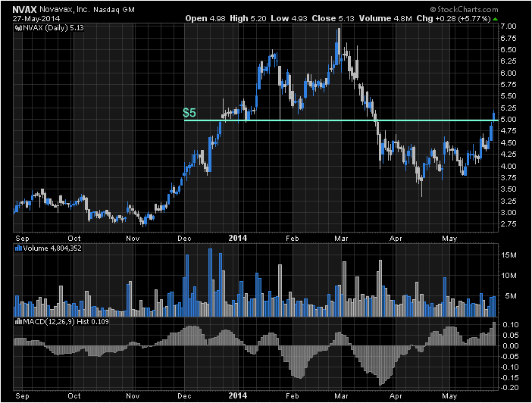Click the green up-arrow change indicator
The width and height of the screenshot is (532, 403).
coord(496,19)
